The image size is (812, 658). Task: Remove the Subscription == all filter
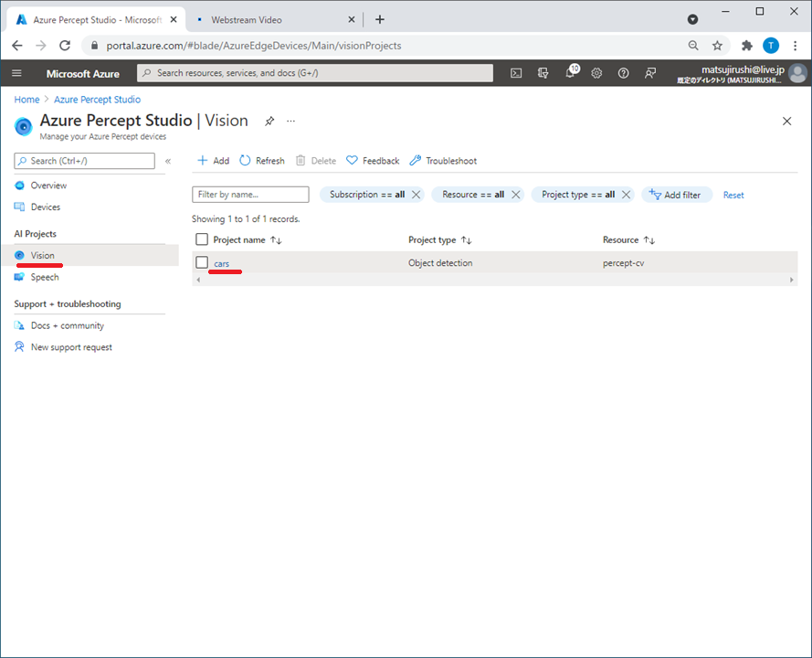pos(416,195)
